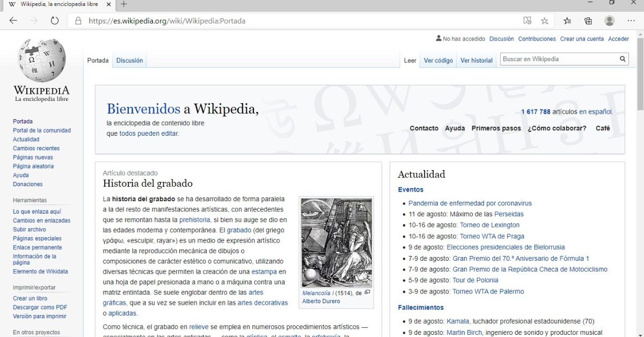Open Lo que enlaza aquí tool
This screenshot has width=644, height=337.
coord(37,211)
